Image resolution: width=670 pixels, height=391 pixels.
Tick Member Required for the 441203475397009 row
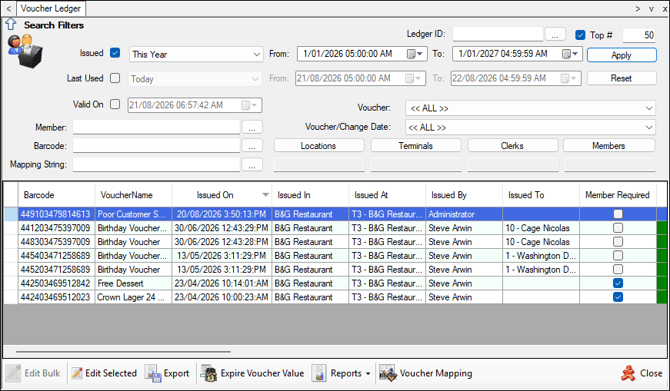click(x=618, y=228)
